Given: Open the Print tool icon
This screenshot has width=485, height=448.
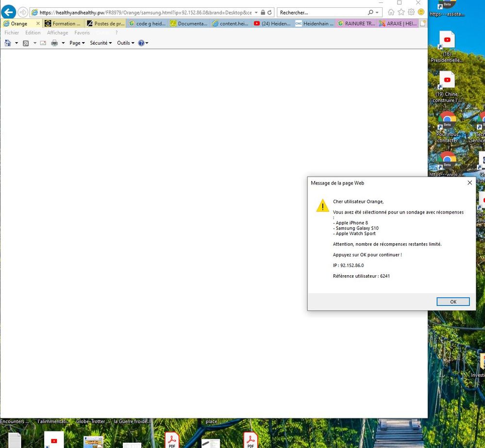Looking at the screenshot, I should pos(54,43).
